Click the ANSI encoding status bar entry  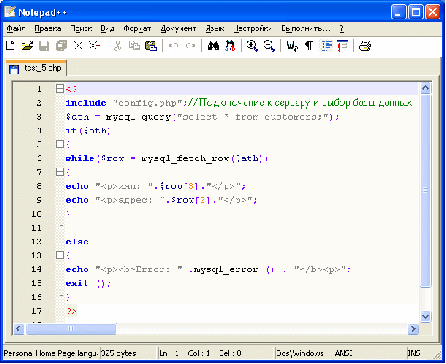(x=343, y=353)
